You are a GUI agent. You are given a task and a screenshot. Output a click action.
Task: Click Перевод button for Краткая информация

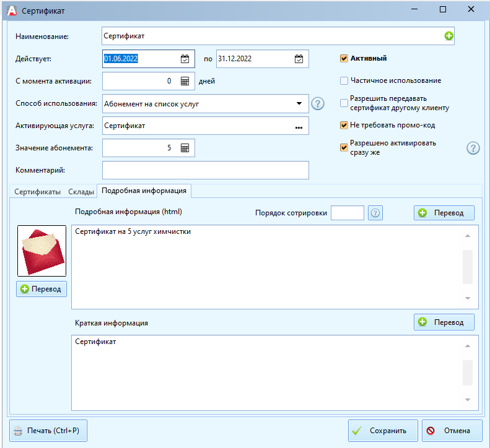444,322
